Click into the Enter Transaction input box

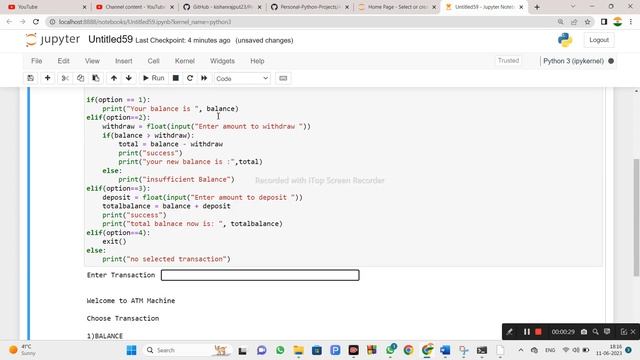260,275
